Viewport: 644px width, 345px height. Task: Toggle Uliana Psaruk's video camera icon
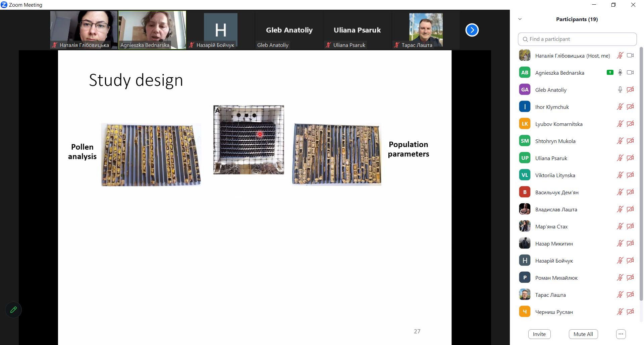tap(630, 158)
